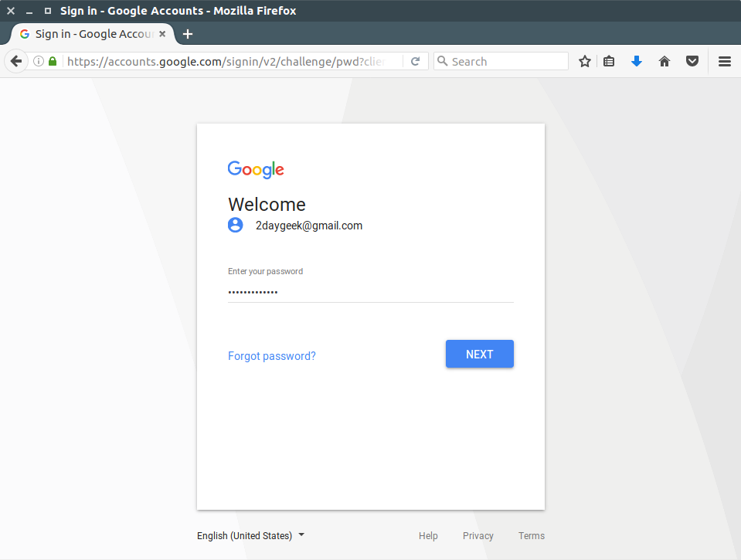This screenshot has width=741, height=560.
Task: Go back using the browser back arrow
Action: click(16, 61)
